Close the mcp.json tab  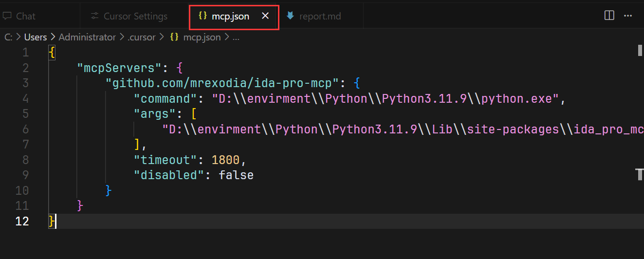(x=265, y=16)
